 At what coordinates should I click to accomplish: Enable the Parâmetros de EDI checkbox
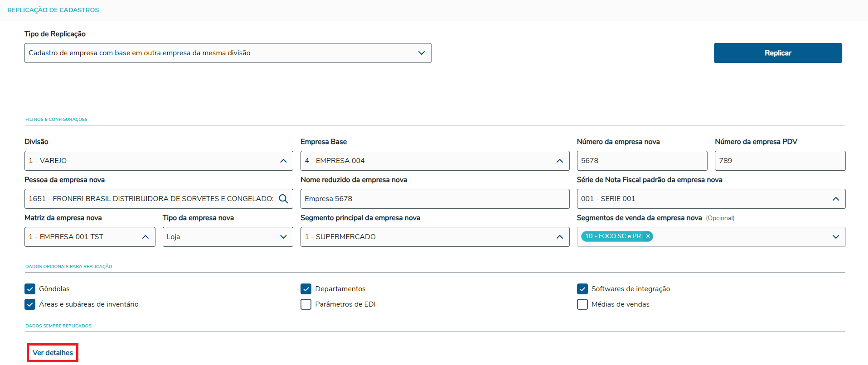pyautogui.click(x=306, y=304)
